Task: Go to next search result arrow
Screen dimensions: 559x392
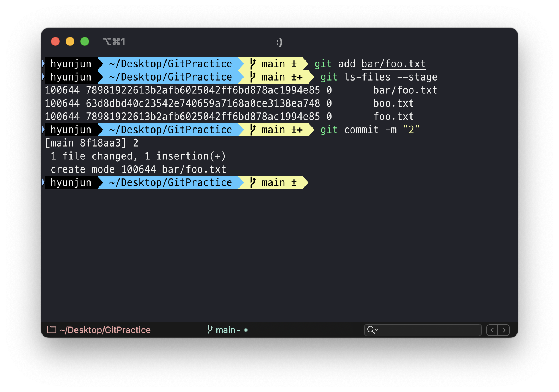Action: pyautogui.click(x=504, y=330)
